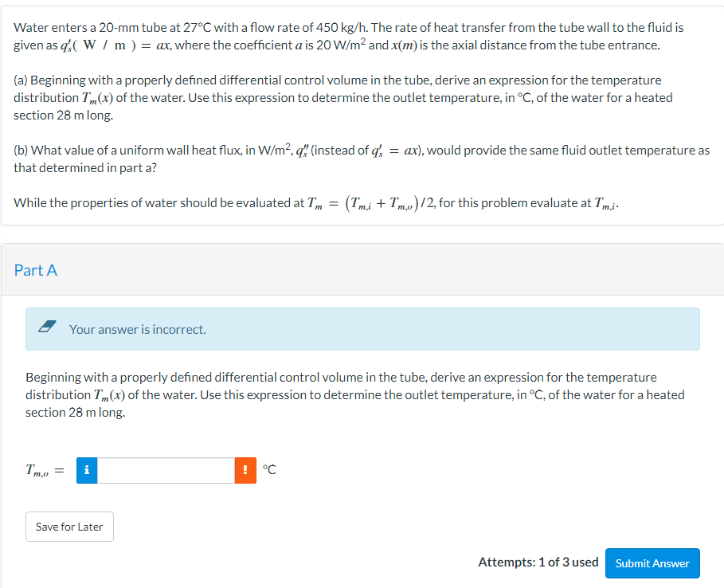Click the gray Part A header bar

pyautogui.click(x=362, y=270)
